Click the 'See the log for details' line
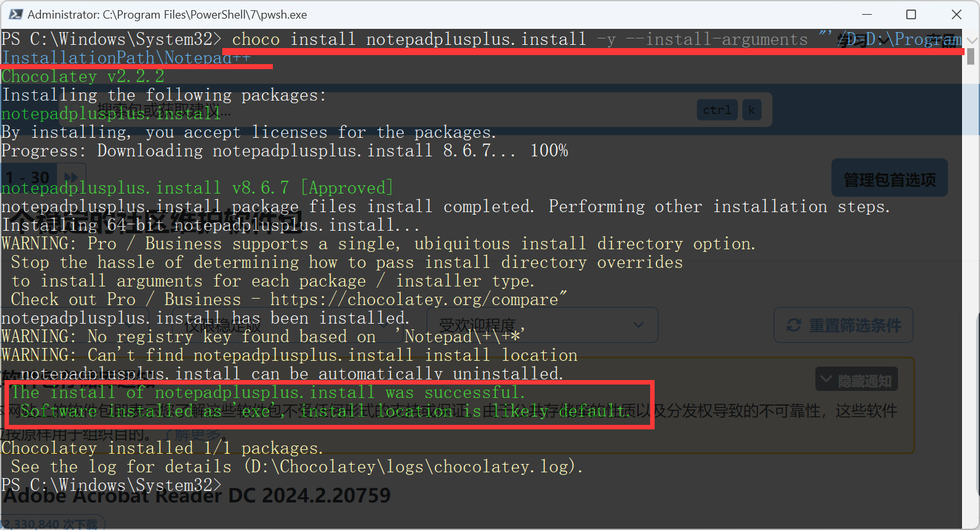980x530 pixels. 297,467
